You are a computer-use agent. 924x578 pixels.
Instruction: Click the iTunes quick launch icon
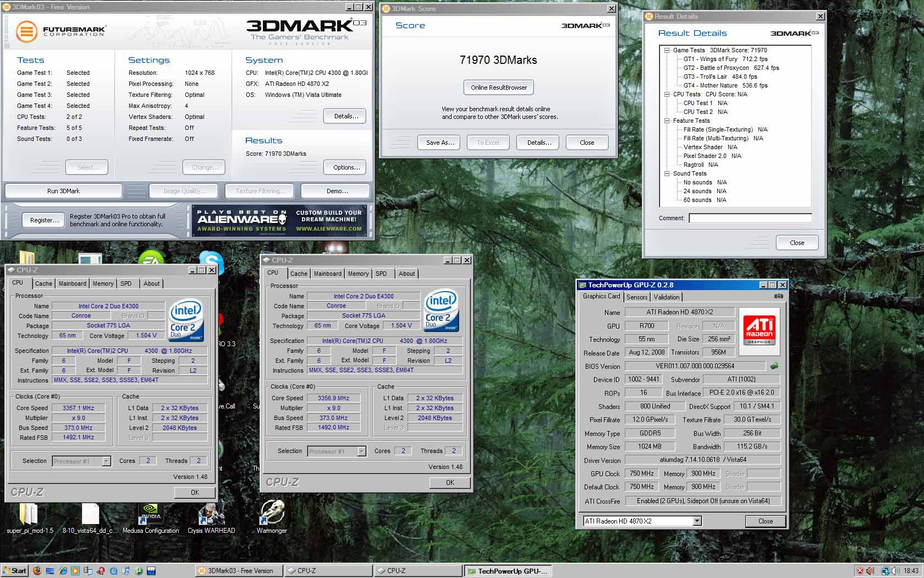pyautogui.click(x=126, y=571)
